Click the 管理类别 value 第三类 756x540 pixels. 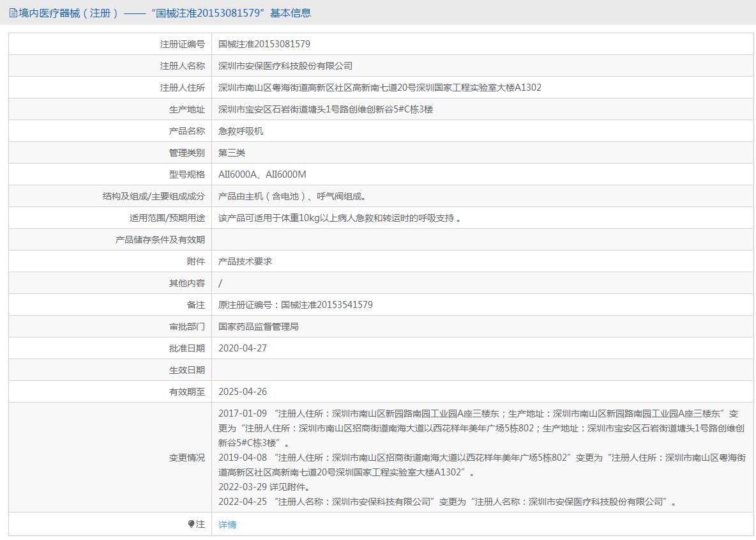[232, 153]
